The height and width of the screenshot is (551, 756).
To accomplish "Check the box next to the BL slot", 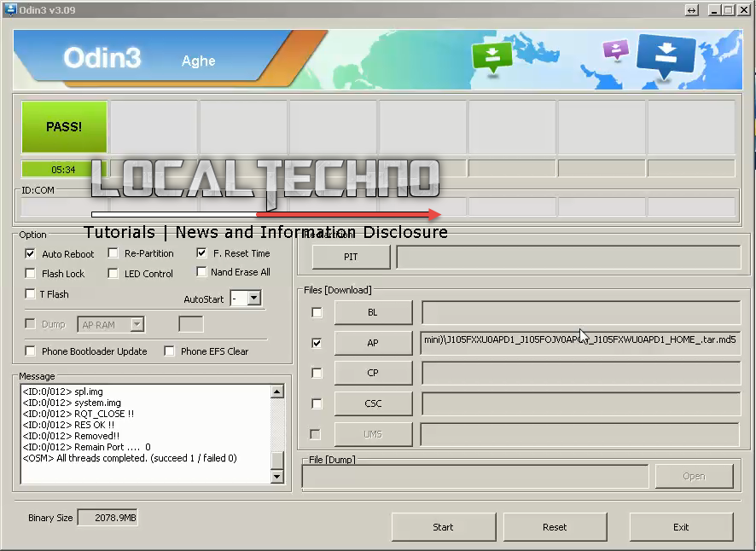I will point(317,312).
